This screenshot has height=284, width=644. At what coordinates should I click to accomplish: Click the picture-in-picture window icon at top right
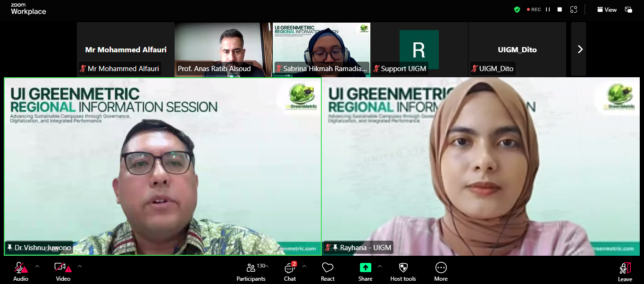tap(628, 9)
